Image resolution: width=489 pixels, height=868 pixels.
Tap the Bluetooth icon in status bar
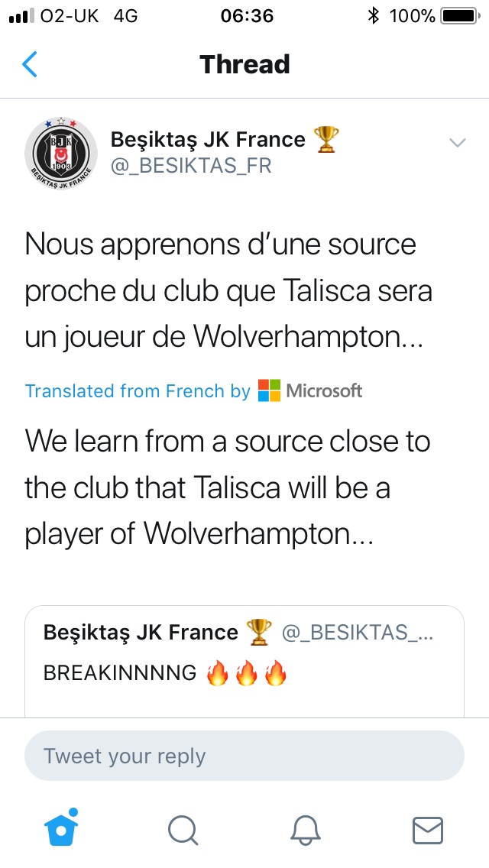tap(374, 16)
